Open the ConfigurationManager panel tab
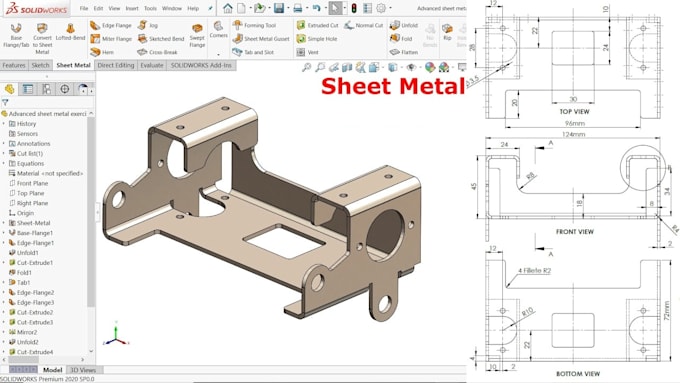Image resolution: width=680 pixels, height=383 pixels. [46, 89]
